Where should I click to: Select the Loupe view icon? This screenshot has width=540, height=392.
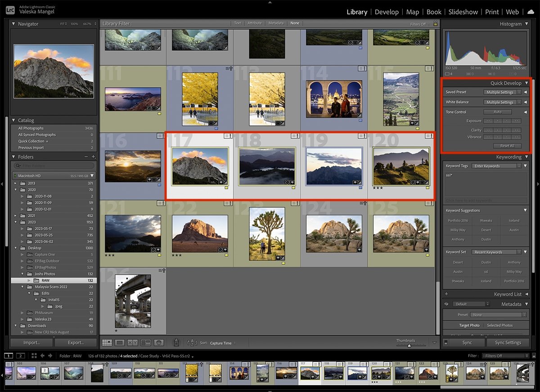pos(119,342)
